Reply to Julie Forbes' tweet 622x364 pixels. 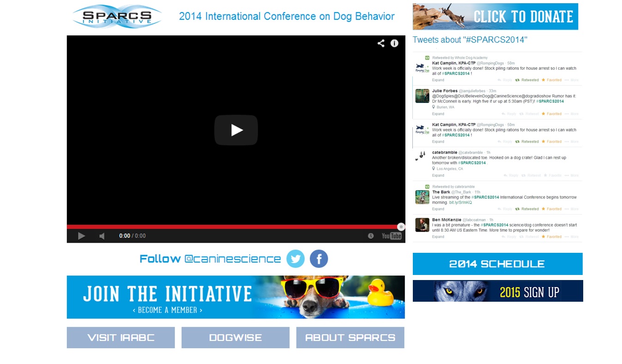pos(509,114)
